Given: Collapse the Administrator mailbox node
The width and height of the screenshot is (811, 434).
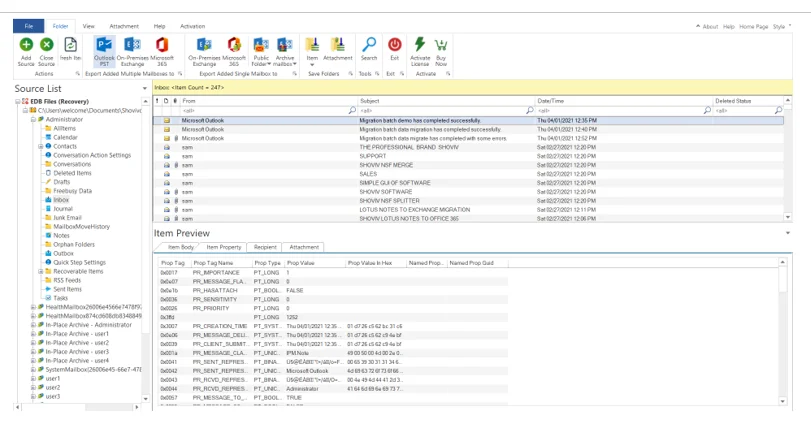Looking at the screenshot, I should pyautogui.click(x=33, y=119).
